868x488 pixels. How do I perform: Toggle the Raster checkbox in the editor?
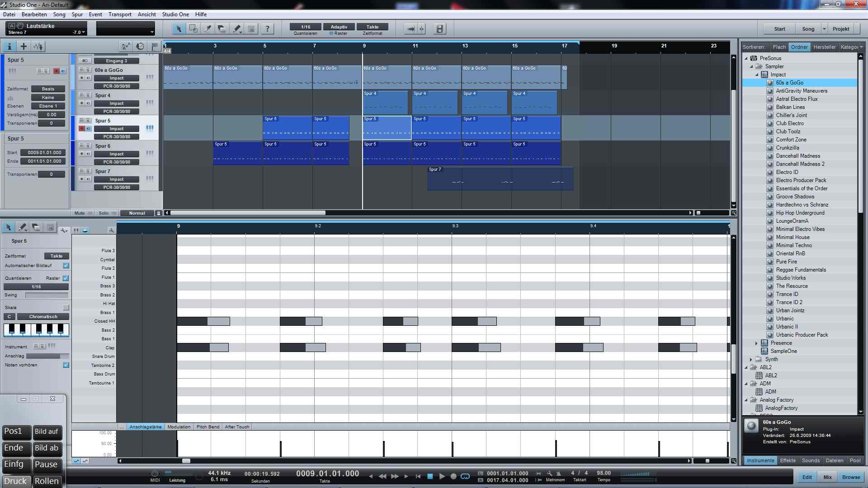click(x=66, y=278)
